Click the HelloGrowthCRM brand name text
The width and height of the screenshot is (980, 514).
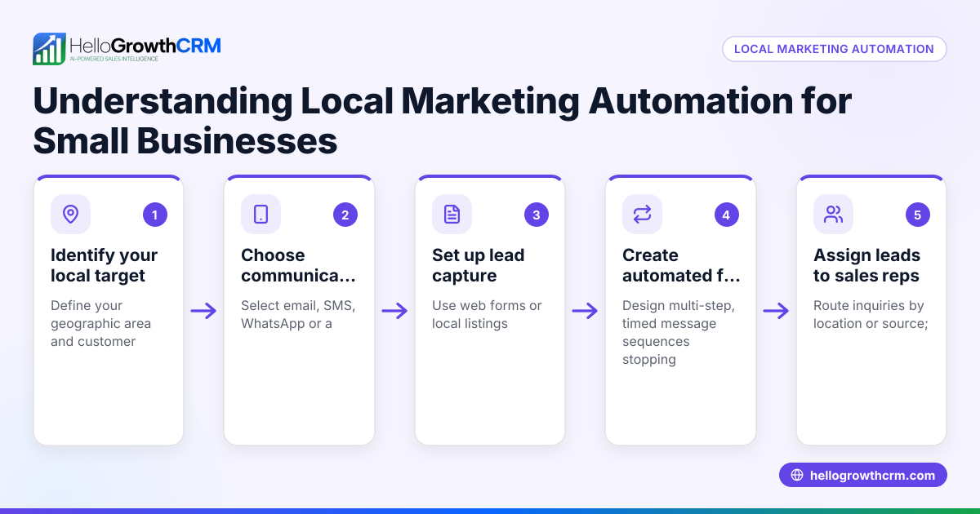(145, 45)
